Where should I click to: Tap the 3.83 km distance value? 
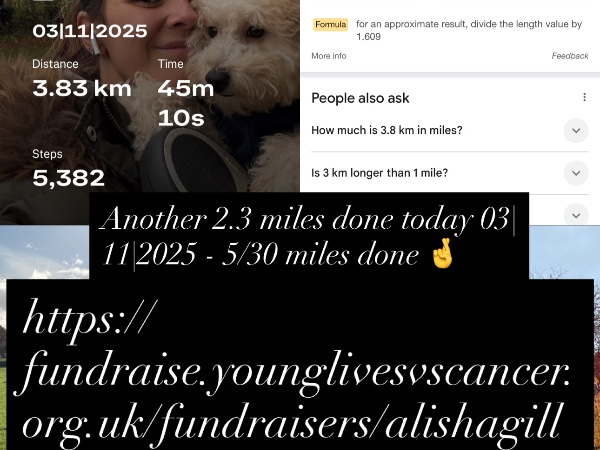[x=82, y=88]
